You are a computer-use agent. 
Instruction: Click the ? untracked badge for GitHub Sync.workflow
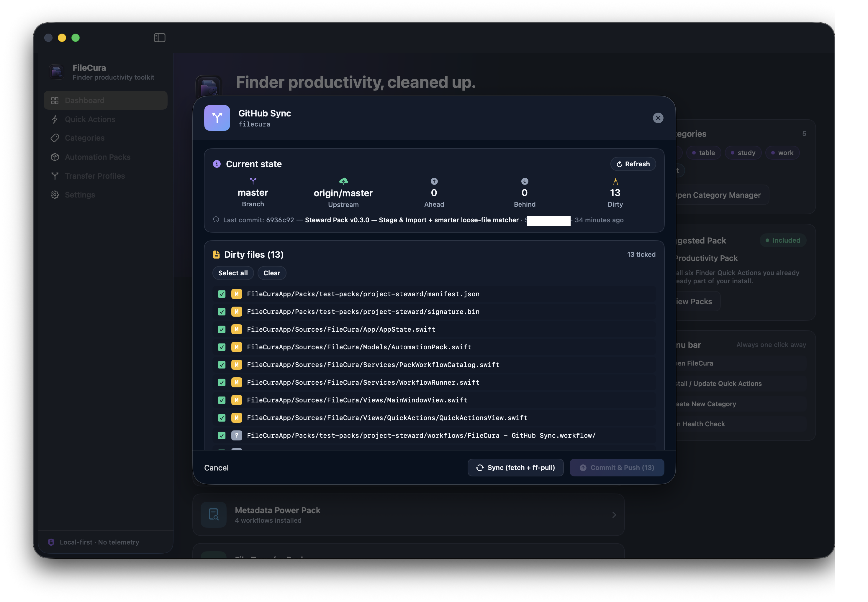tap(236, 435)
